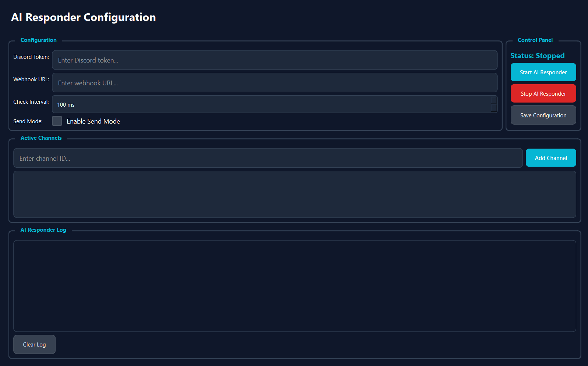Click the 'Status: Stopped' indicator text
Image resolution: width=588 pixels, height=366 pixels.
(x=537, y=56)
